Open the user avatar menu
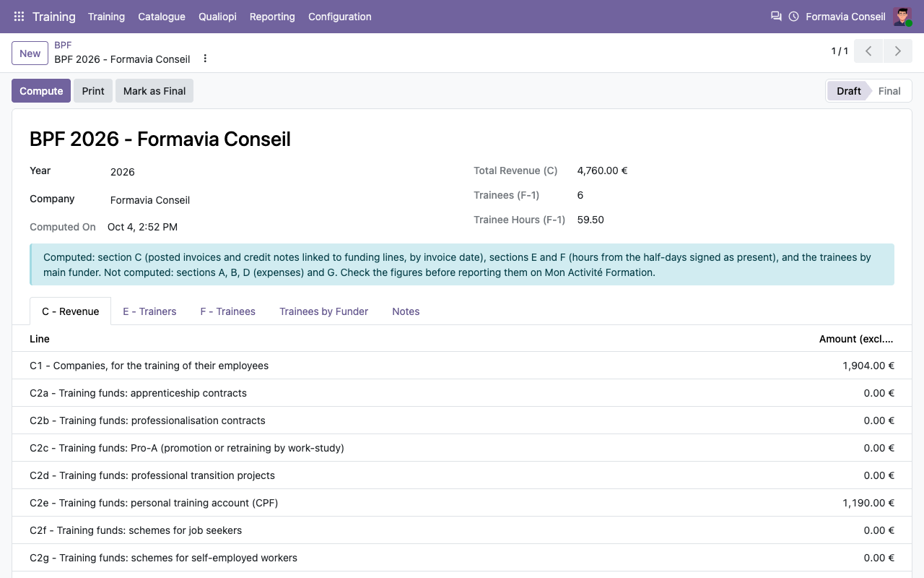 pos(902,17)
